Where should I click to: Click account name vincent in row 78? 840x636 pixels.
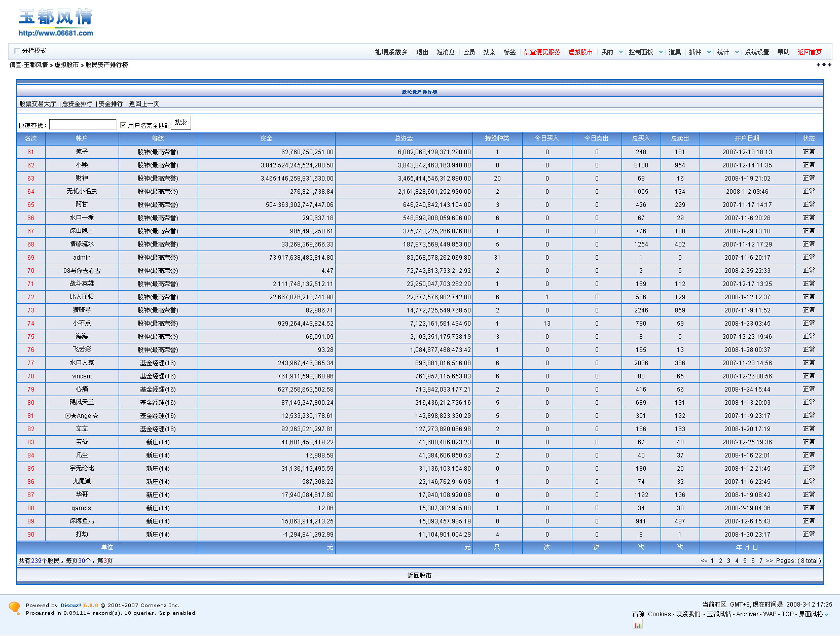[82, 376]
